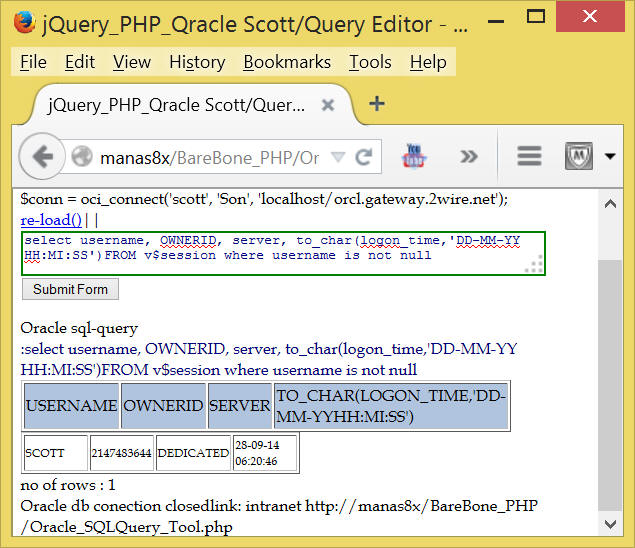Screen dimensions: 635x548
Task: Open the Edit menu
Action: pyautogui.click(x=80, y=62)
